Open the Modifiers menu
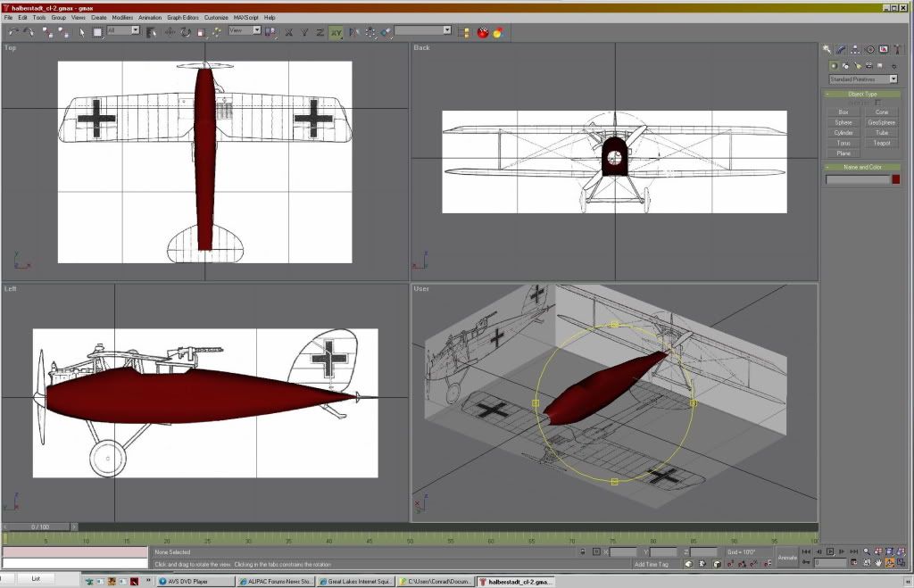Screen dimensions: 914x588 pyautogui.click(x=122, y=18)
